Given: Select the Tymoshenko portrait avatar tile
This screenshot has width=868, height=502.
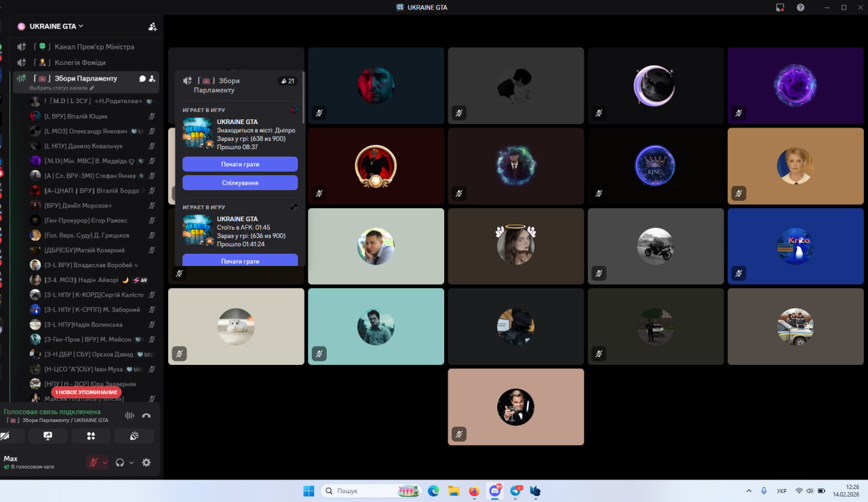Looking at the screenshot, I should click(x=795, y=166).
